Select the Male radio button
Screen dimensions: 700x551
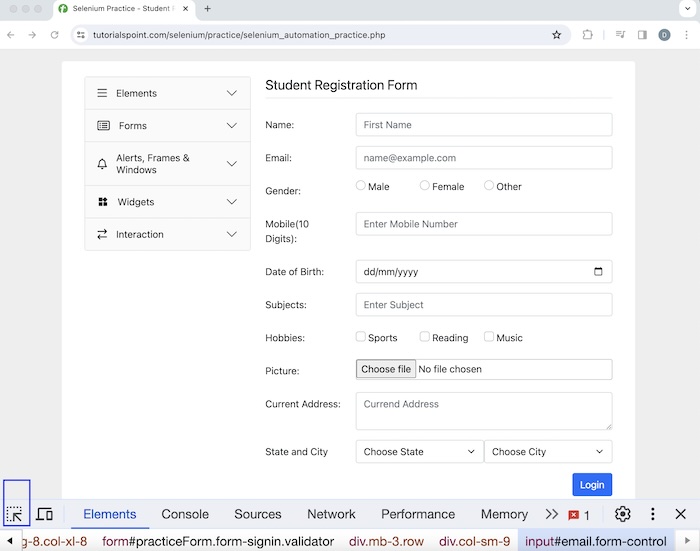361,185
